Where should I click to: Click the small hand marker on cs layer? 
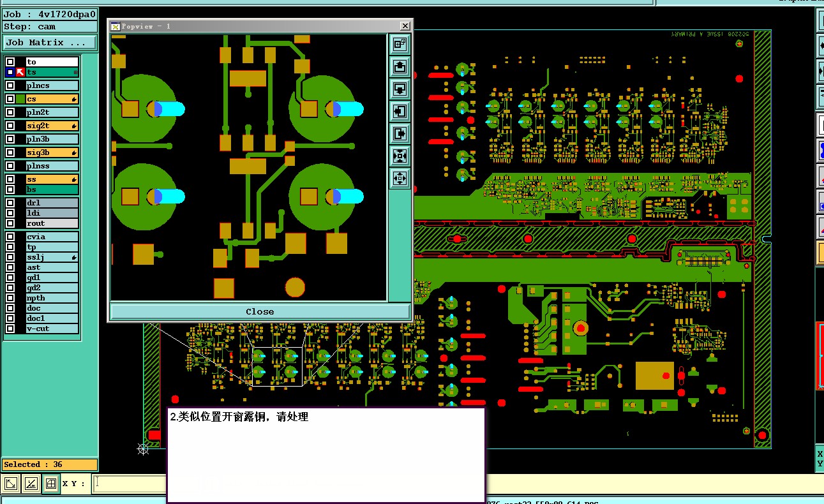pyautogui.click(x=75, y=100)
